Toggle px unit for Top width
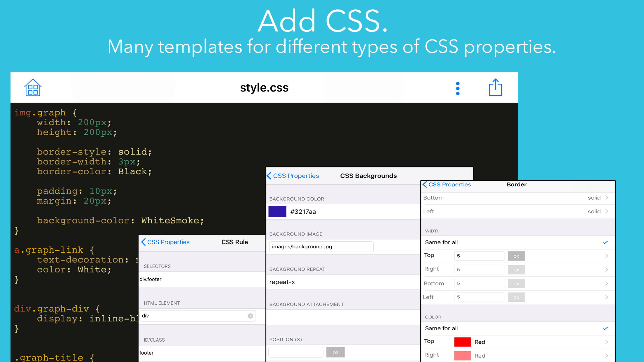 [x=516, y=256]
